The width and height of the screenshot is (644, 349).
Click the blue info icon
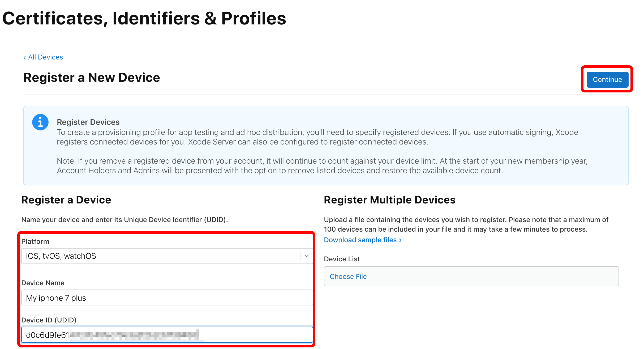[40, 122]
